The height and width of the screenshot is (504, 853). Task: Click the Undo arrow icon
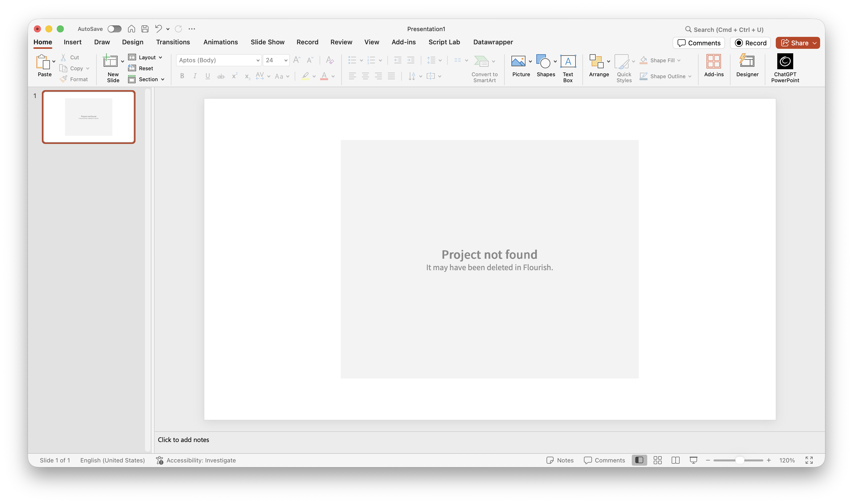coord(158,29)
